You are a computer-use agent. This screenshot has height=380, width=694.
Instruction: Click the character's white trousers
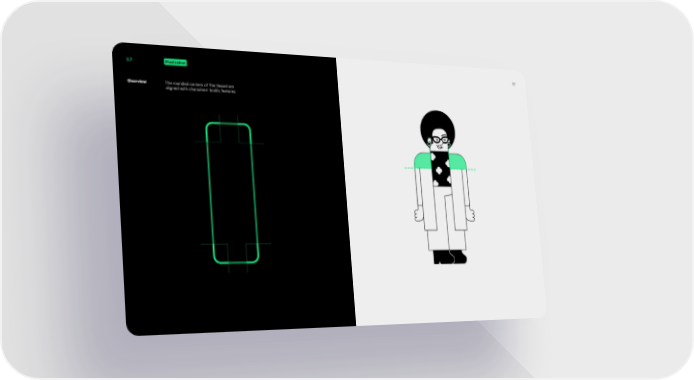click(447, 219)
